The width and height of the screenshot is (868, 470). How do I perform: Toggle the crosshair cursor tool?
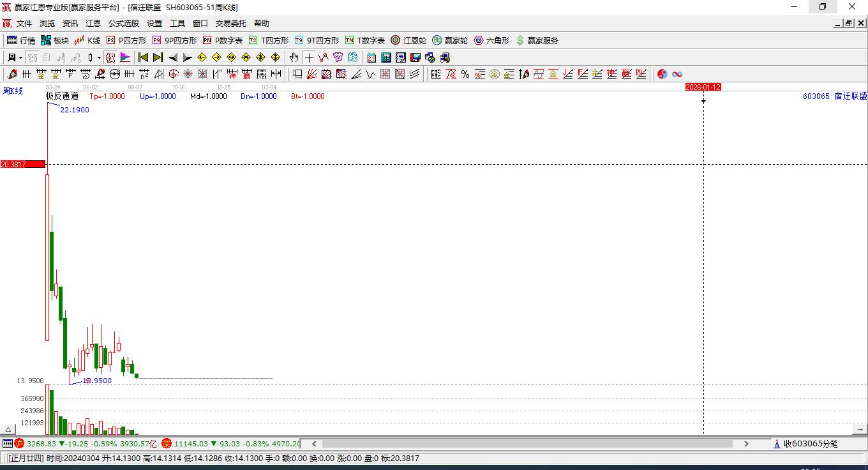309,57
